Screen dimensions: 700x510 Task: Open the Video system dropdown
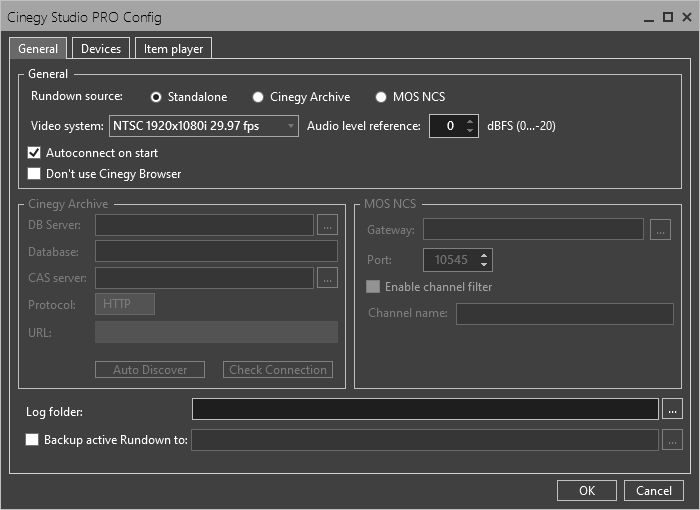pyautogui.click(x=204, y=126)
